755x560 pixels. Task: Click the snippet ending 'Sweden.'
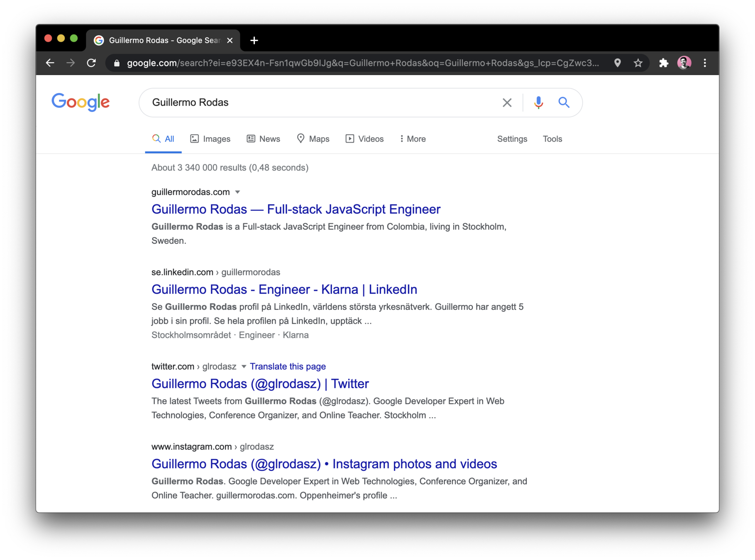tap(329, 234)
